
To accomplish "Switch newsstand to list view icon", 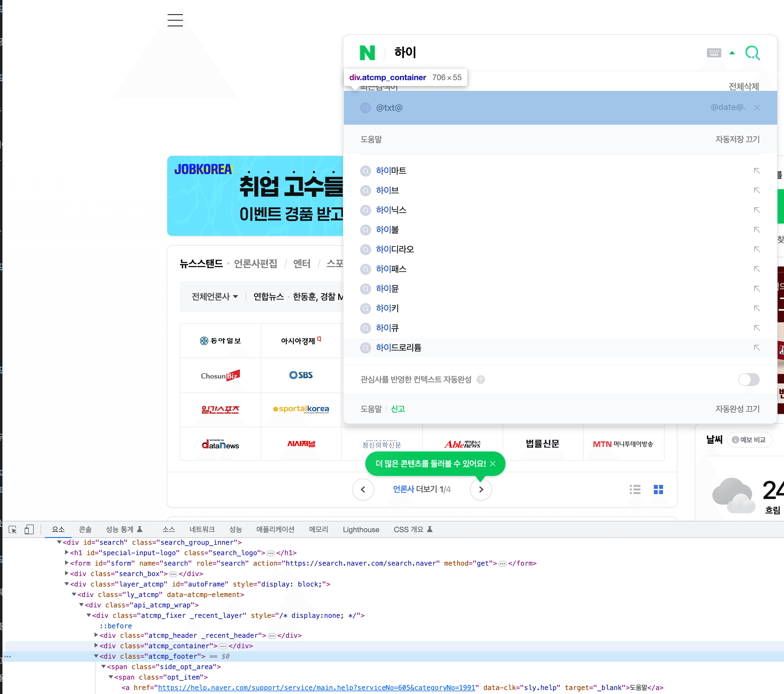I will [635, 489].
